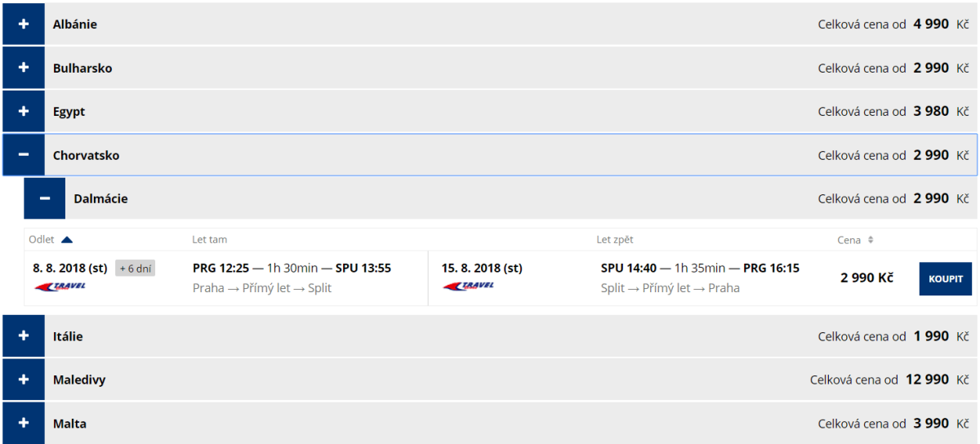Click the Dalmácie region label
This screenshot has width=980, height=444.
point(100,198)
